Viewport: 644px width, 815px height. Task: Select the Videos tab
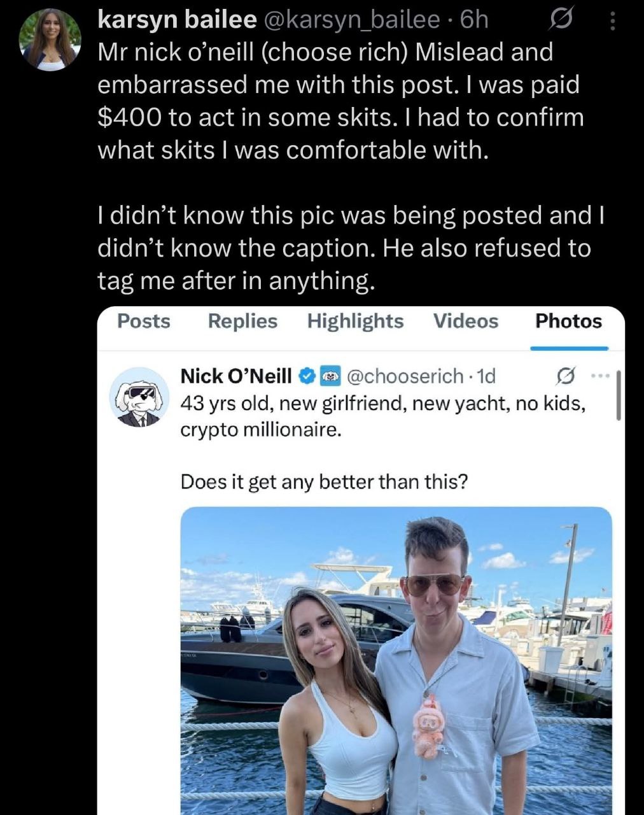point(466,322)
